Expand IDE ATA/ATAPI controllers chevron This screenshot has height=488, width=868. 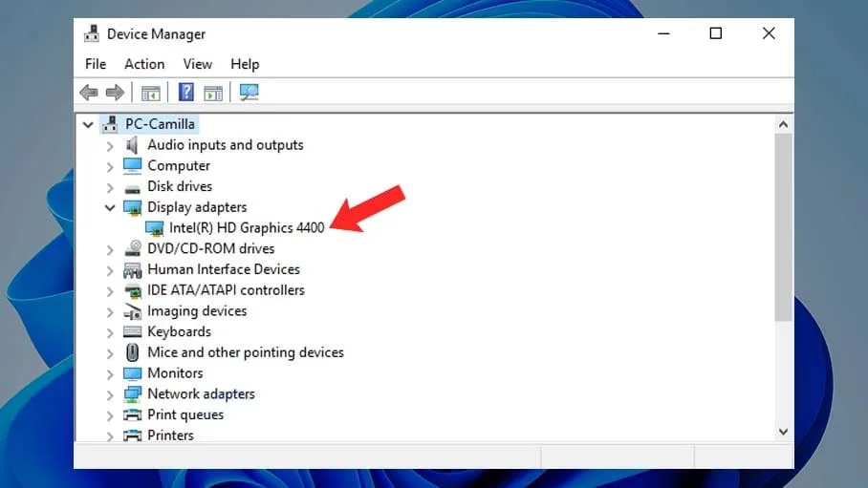(x=110, y=291)
